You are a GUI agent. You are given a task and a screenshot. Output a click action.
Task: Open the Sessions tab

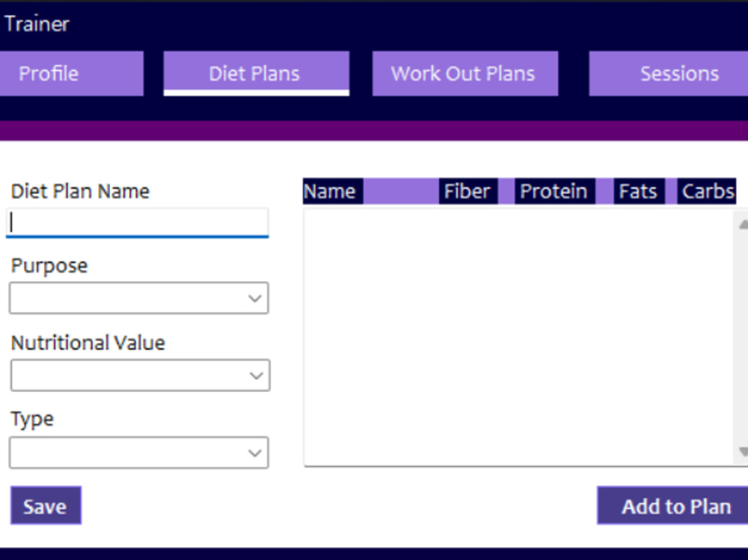pyautogui.click(x=678, y=73)
